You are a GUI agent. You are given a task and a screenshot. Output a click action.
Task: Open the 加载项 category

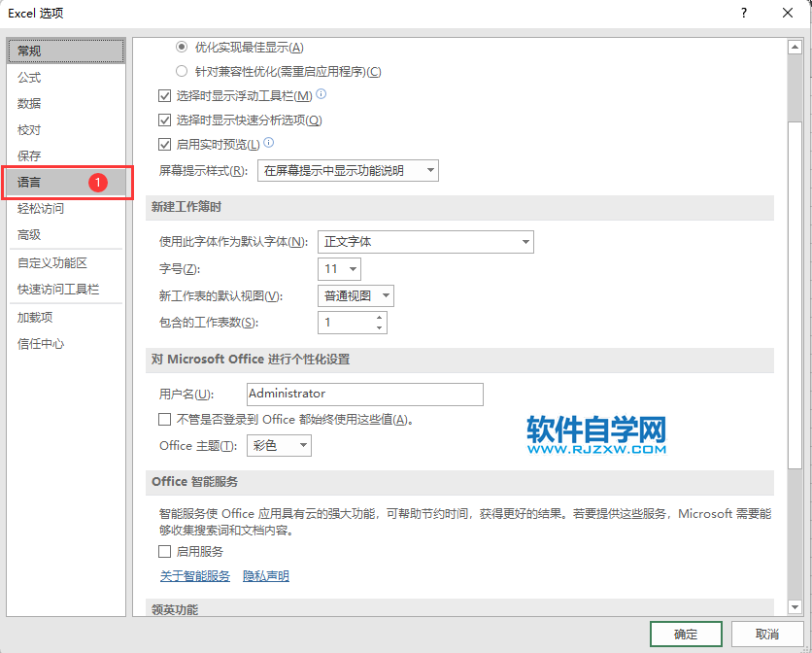pyautogui.click(x=66, y=317)
